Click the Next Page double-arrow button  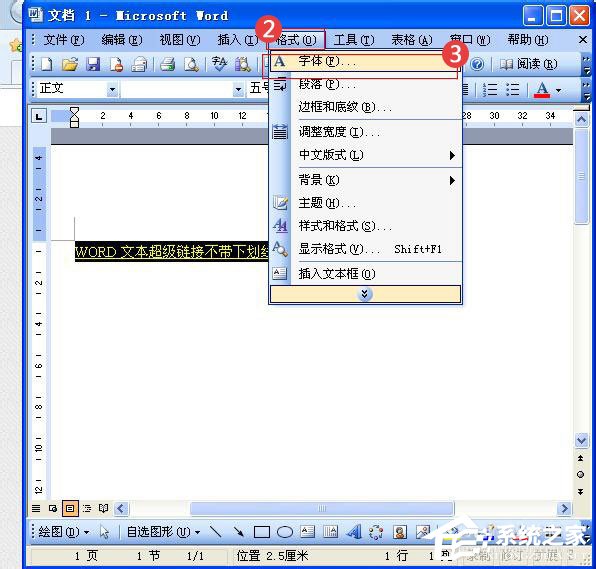[580, 491]
